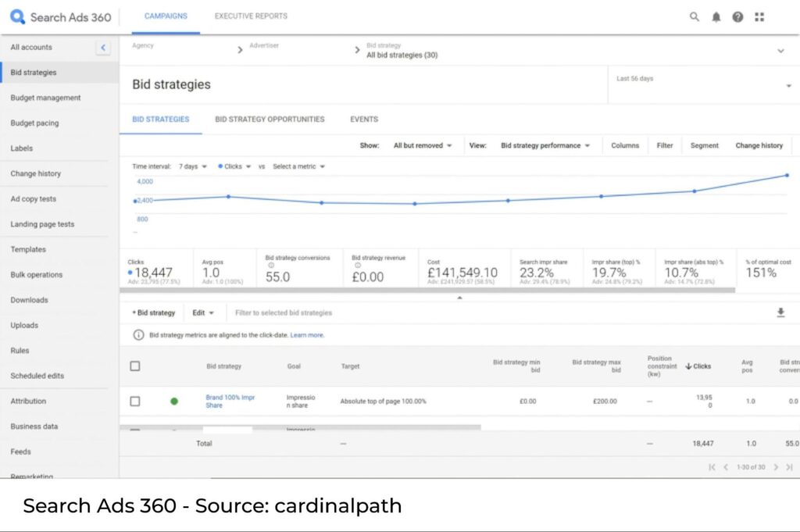
Task: Open Time interval 7 days dropdown
Action: tap(193, 167)
